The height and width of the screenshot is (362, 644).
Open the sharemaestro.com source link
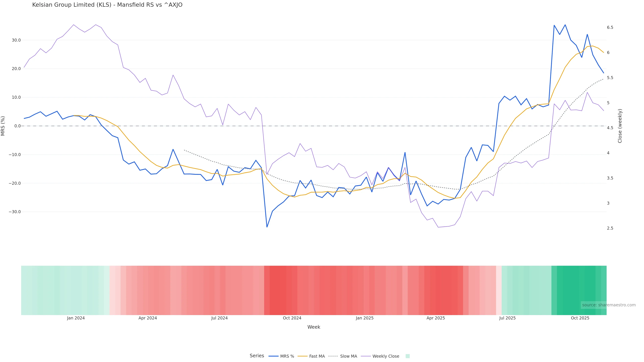point(608,305)
